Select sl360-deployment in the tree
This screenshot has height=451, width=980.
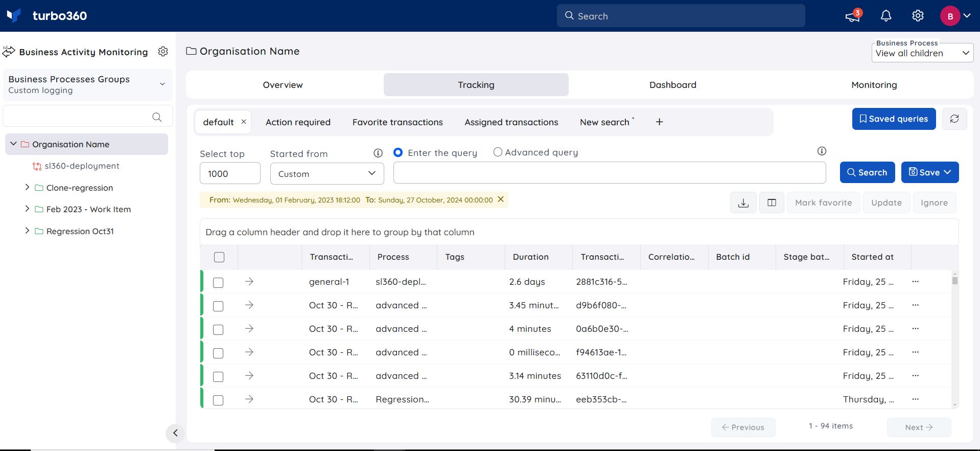(x=82, y=166)
